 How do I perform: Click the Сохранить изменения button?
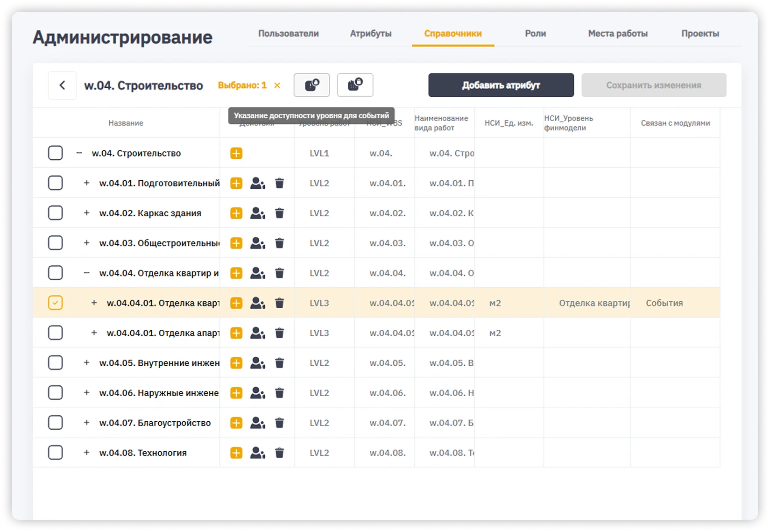pyautogui.click(x=653, y=85)
